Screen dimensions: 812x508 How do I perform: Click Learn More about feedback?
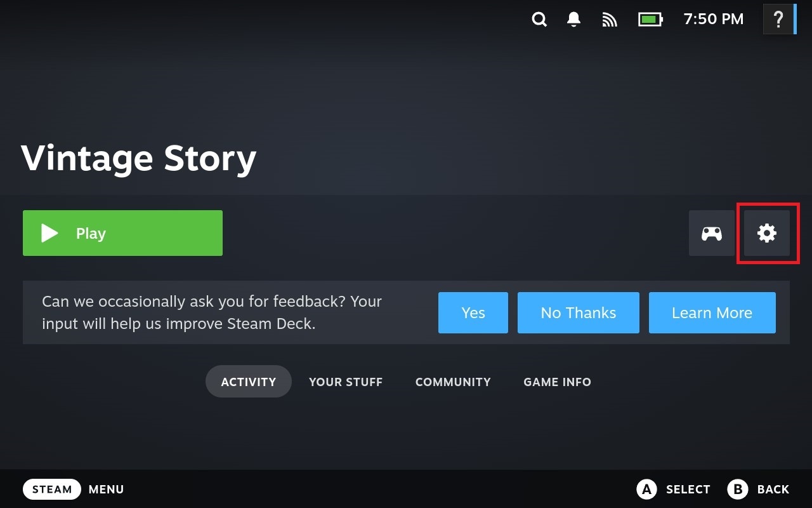pyautogui.click(x=712, y=313)
